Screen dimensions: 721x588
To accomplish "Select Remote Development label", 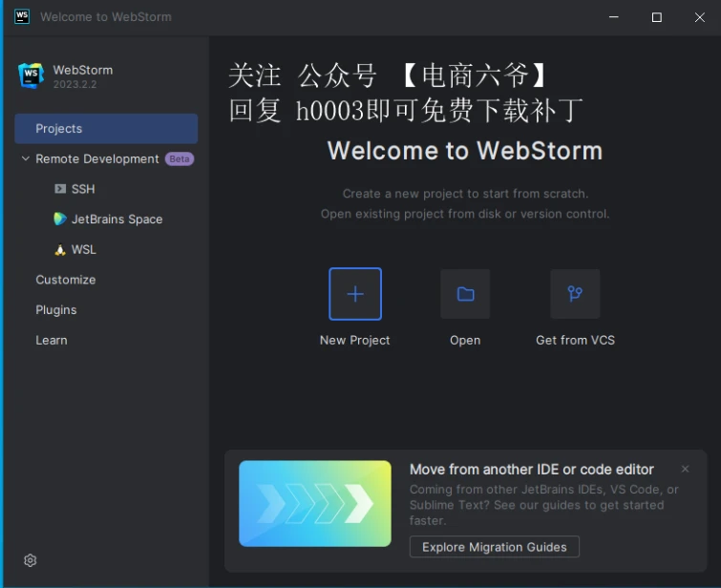I will point(97,159).
